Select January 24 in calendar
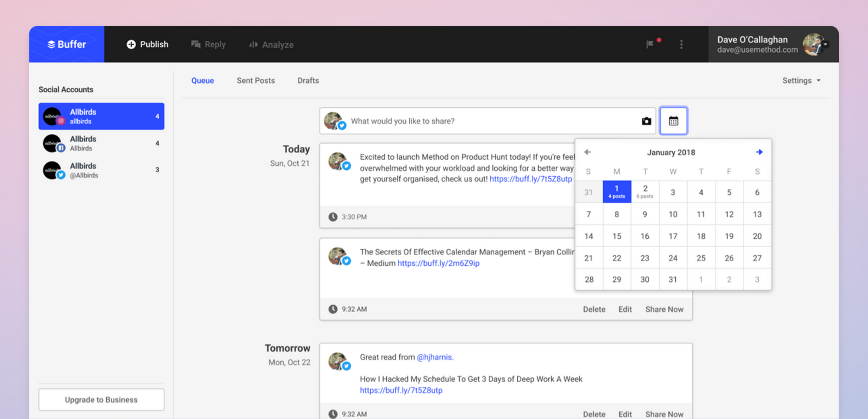 [673, 258]
